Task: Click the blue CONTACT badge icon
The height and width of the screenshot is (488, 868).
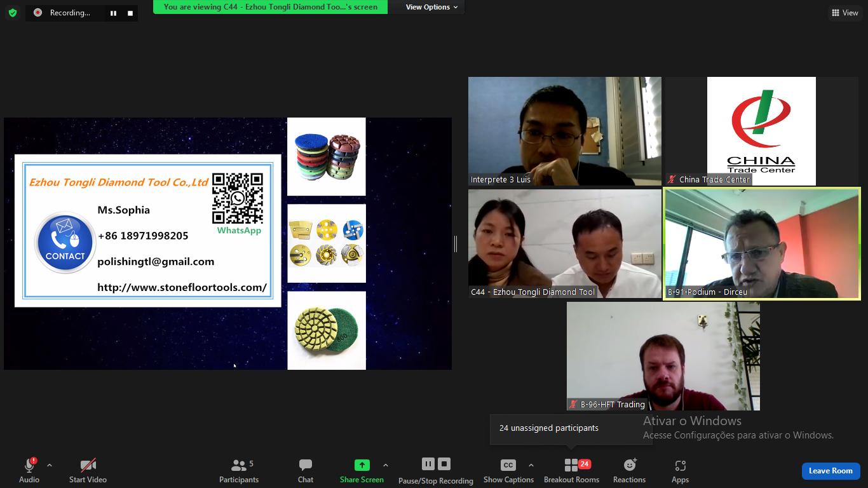Action: pyautogui.click(x=65, y=243)
